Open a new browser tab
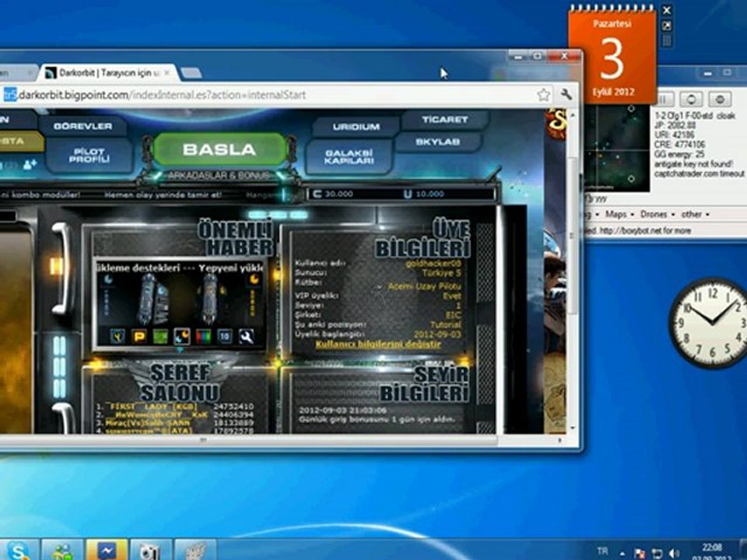The image size is (747, 560). (191, 73)
